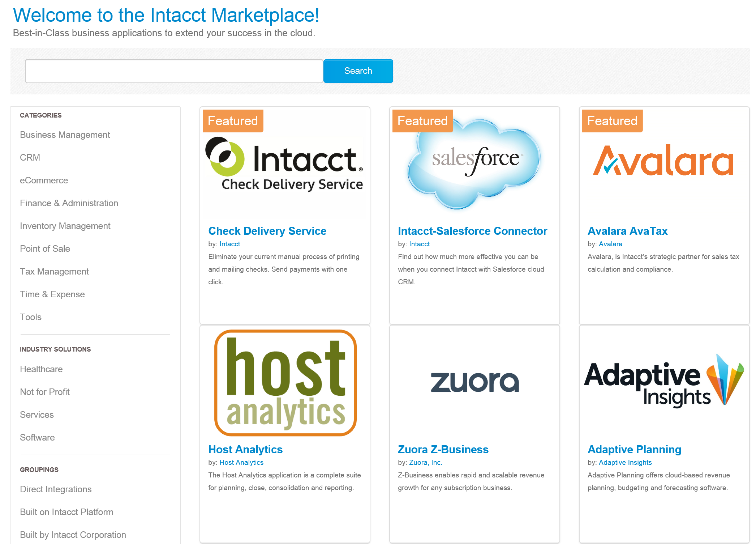This screenshot has width=756, height=544.
Task: Open the Zuora Z-Business title link
Action: (x=443, y=449)
